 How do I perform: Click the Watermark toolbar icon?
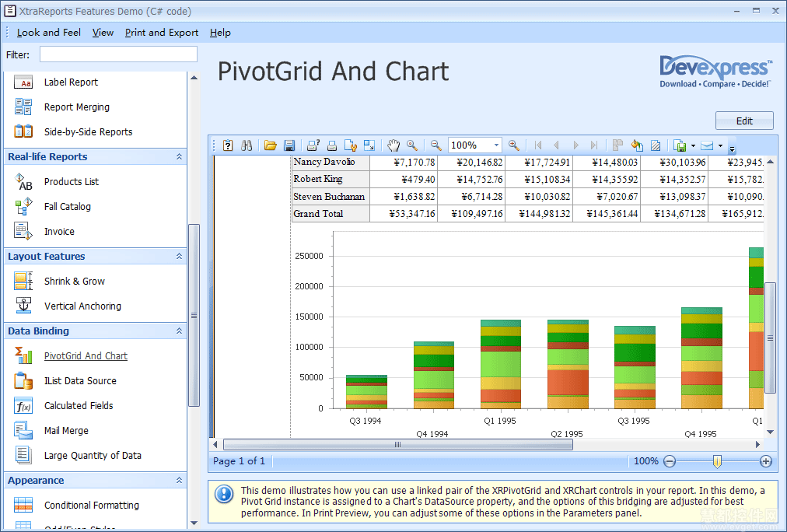click(x=656, y=145)
